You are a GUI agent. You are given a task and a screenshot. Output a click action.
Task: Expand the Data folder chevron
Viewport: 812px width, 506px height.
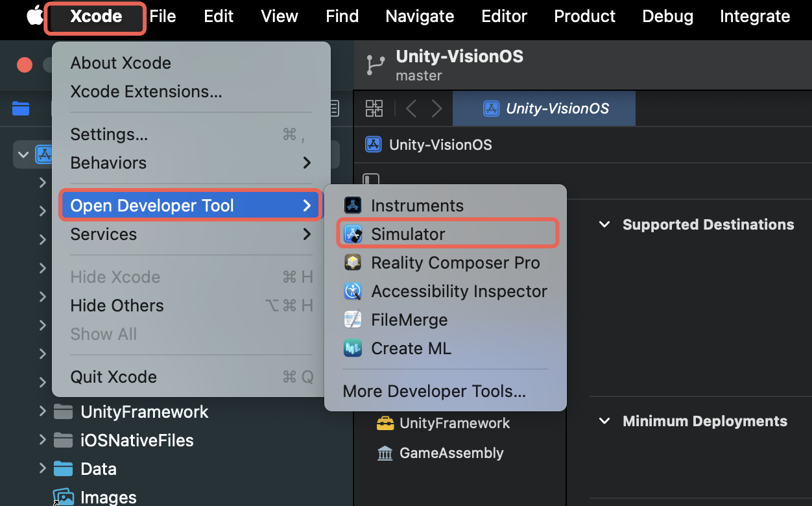tap(42, 468)
